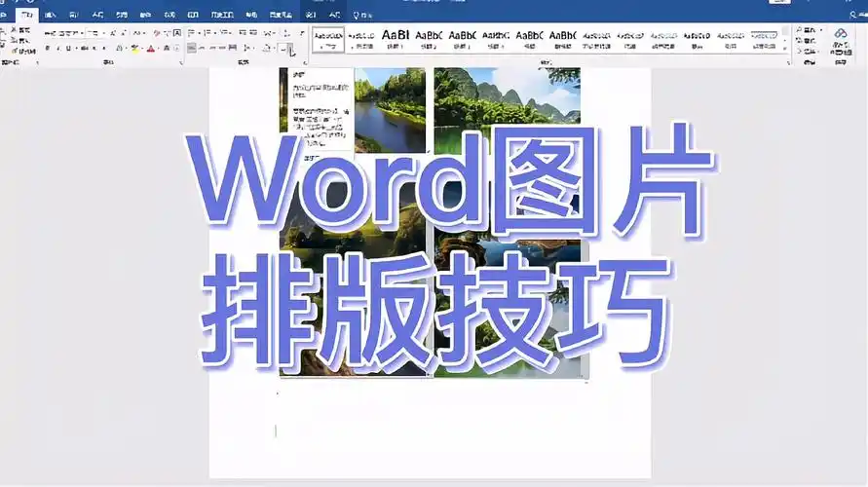Apply the large AaBl heading style

396,39
